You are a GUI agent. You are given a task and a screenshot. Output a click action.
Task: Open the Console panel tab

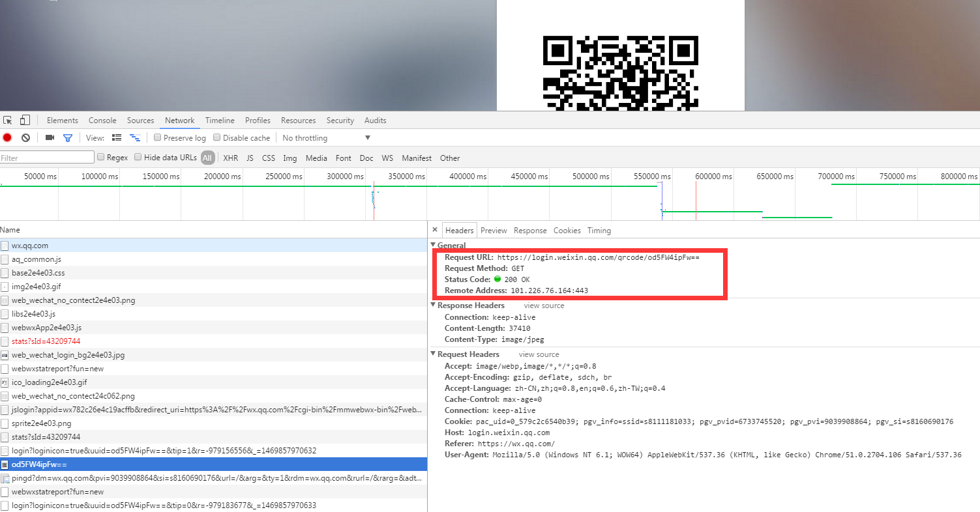[102, 121]
